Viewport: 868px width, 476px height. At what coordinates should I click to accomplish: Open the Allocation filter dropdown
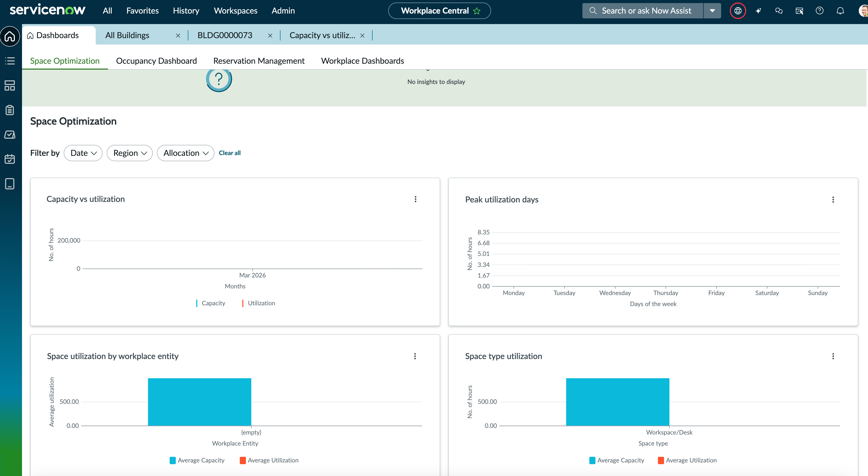[186, 153]
